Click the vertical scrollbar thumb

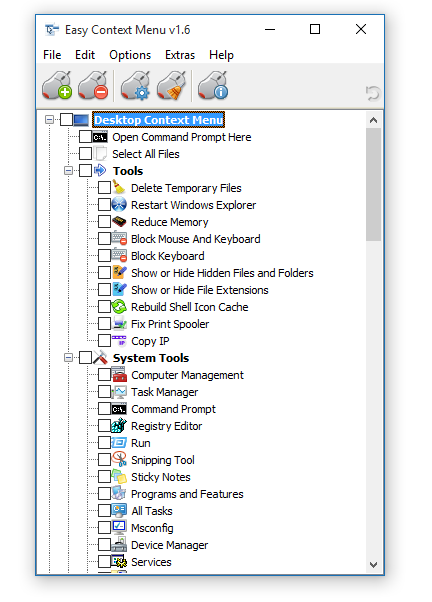(x=373, y=185)
